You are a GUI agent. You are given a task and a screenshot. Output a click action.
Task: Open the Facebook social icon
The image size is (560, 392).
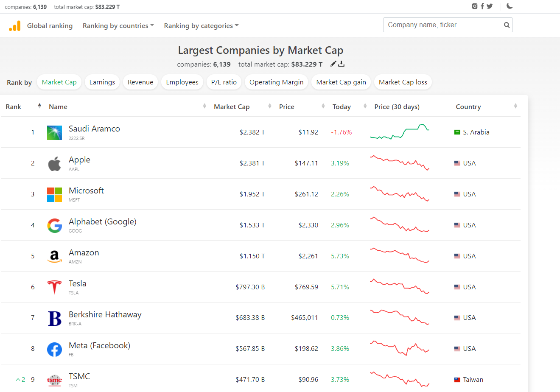click(482, 6)
